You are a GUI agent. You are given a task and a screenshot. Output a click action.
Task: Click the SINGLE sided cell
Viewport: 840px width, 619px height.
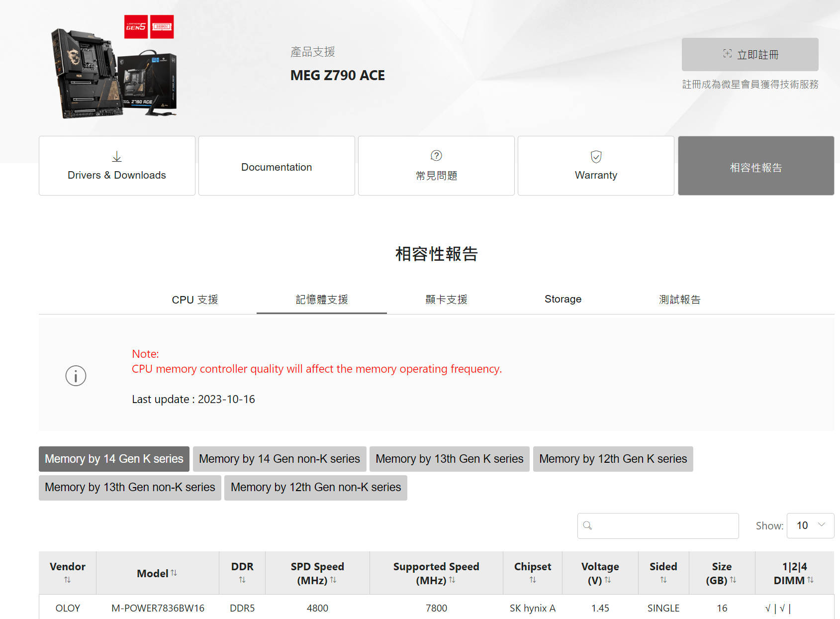pyautogui.click(x=663, y=608)
